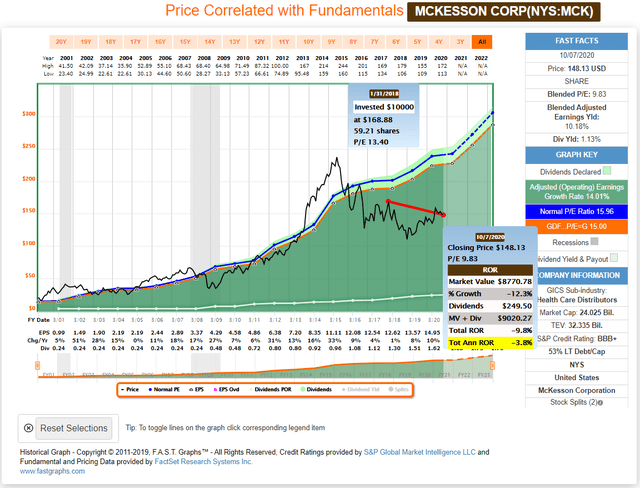Open S&P Global Market Intelligence LLC link

tap(420, 452)
